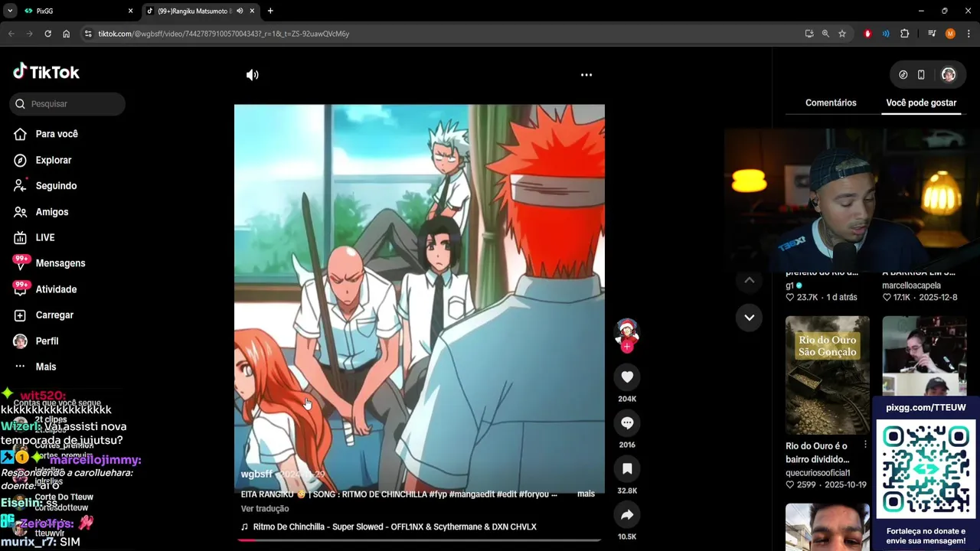The image size is (980, 551).
Task: Go to the next video arrow
Action: pyautogui.click(x=750, y=318)
